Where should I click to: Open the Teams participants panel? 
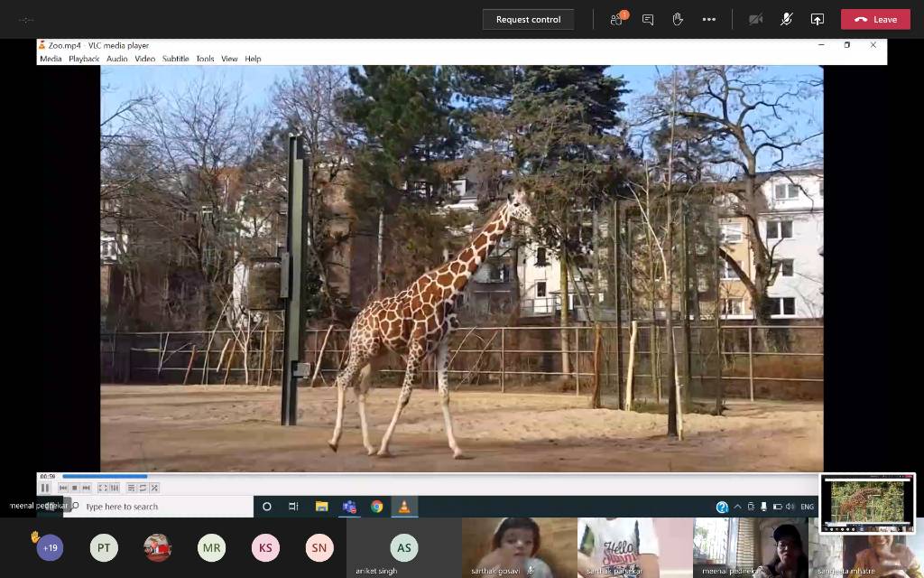(618, 20)
